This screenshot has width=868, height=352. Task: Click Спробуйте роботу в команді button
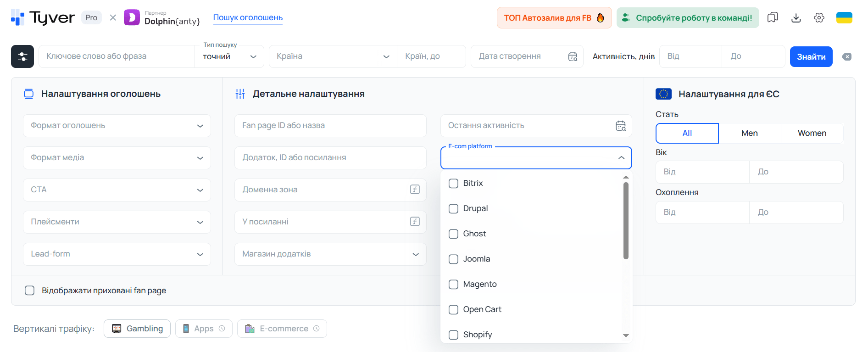tap(688, 17)
